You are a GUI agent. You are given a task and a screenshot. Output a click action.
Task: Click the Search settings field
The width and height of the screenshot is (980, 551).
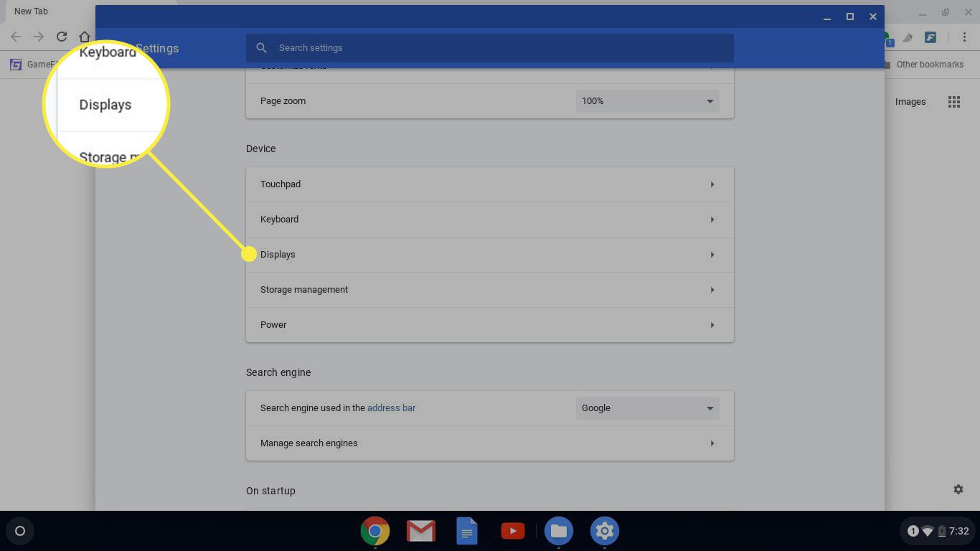[489, 48]
